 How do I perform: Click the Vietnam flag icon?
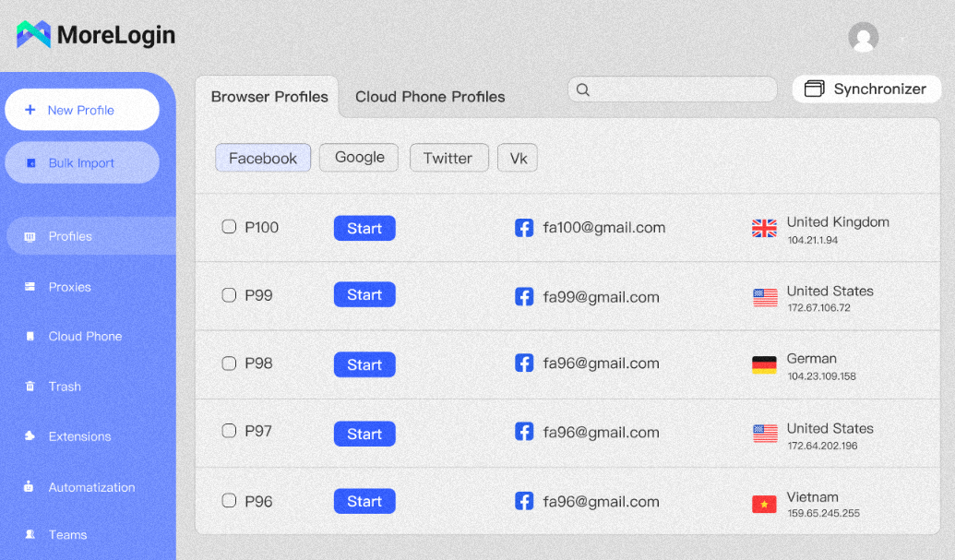point(764,505)
